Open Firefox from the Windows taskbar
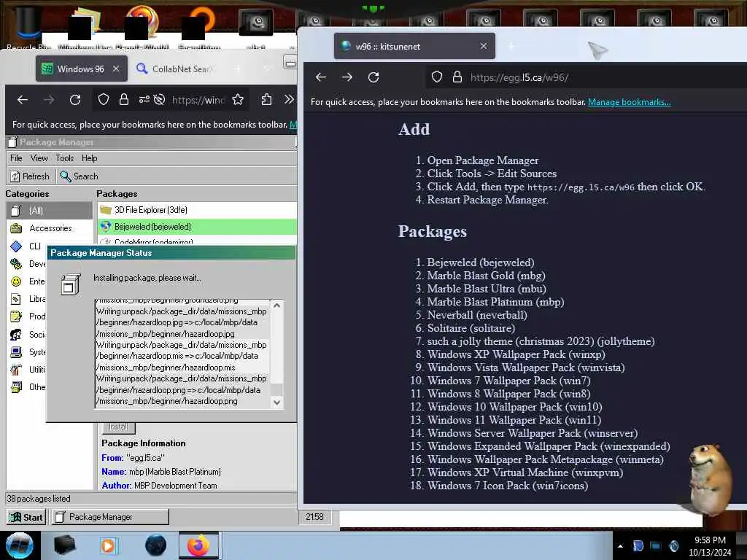747x560 pixels. pos(198,545)
